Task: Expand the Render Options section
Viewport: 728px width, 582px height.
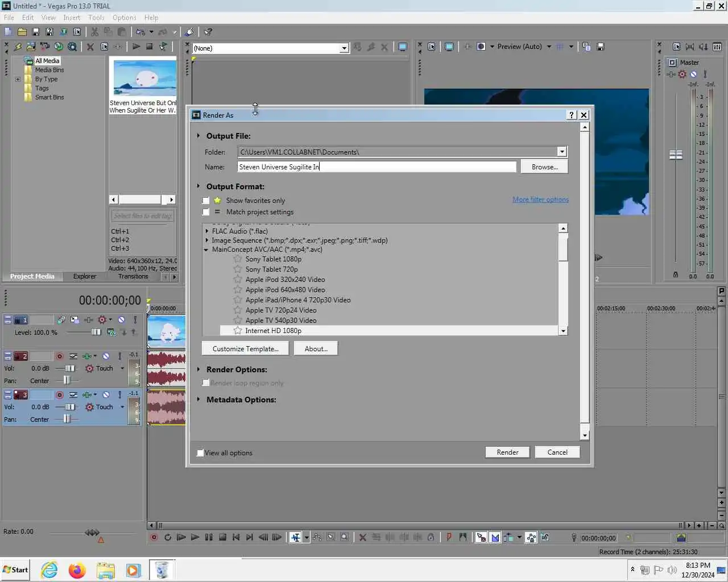Action: click(x=198, y=369)
